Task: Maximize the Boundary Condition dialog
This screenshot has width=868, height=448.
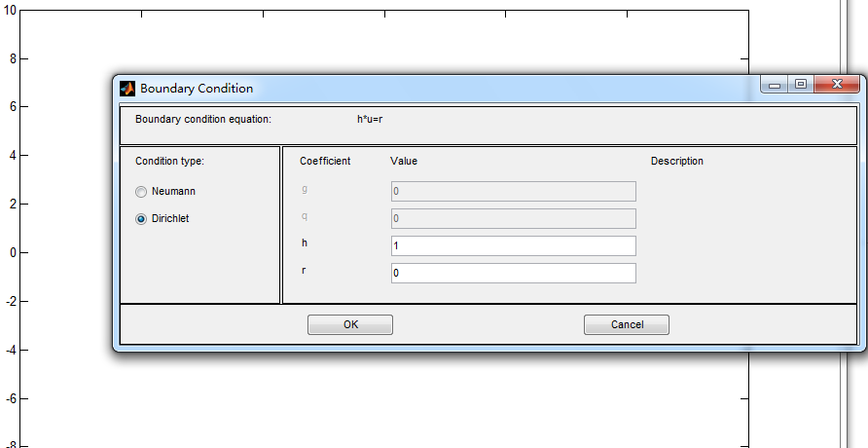Action: click(x=801, y=86)
